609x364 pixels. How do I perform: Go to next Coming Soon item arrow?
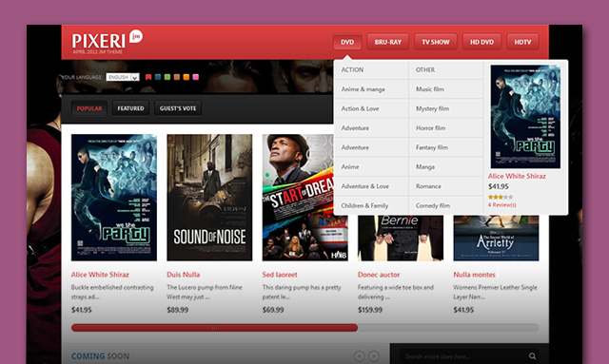click(374, 355)
